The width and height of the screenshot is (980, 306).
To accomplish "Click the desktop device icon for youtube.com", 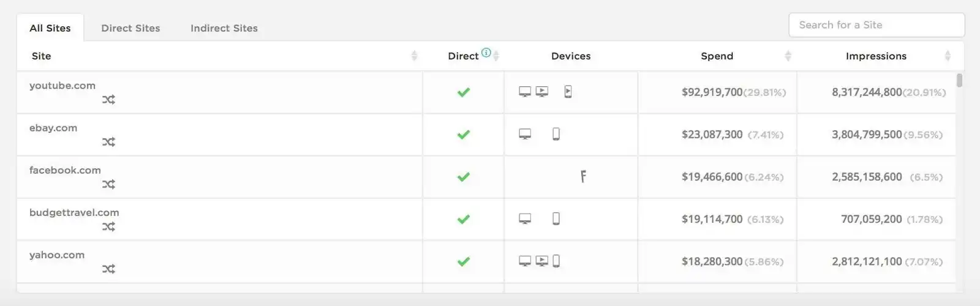I will click(x=525, y=92).
